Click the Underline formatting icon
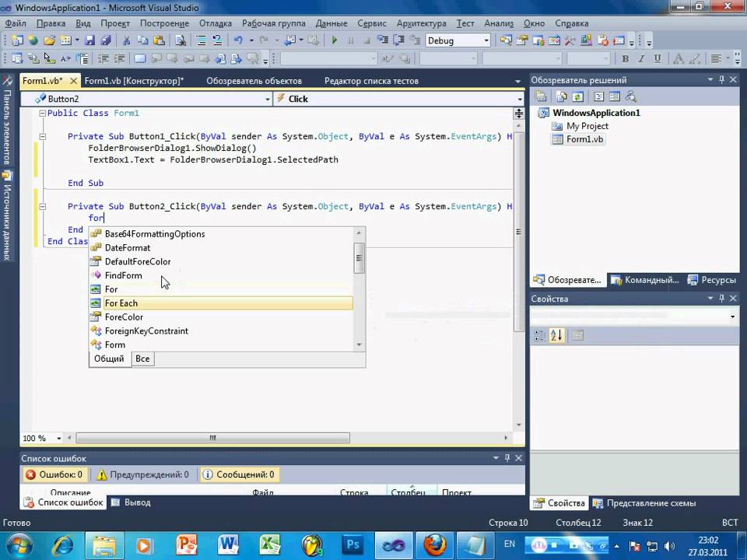The width and height of the screenshot is (747, 560). 658,58
